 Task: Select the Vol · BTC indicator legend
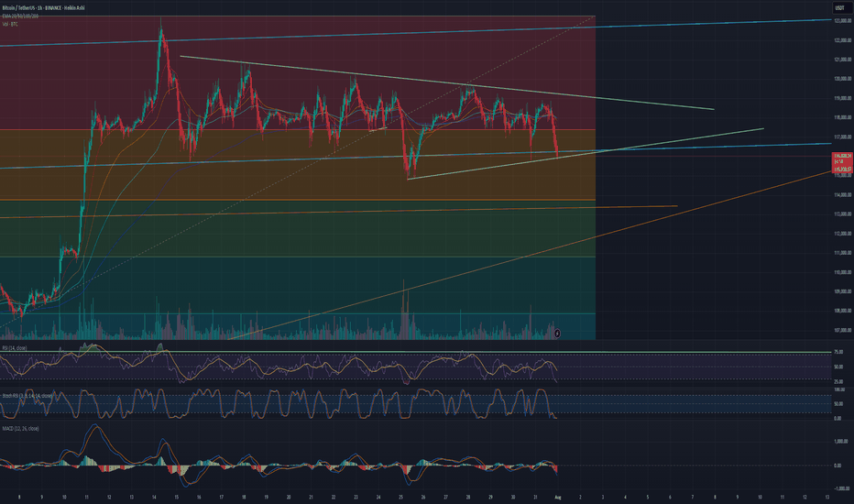[10, 24]
